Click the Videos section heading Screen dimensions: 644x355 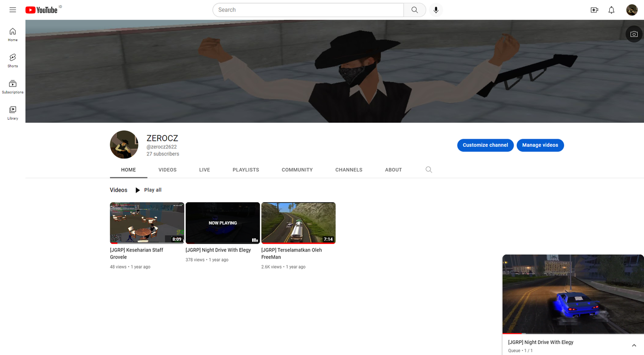pyautogui.click(x=119, y=190)
